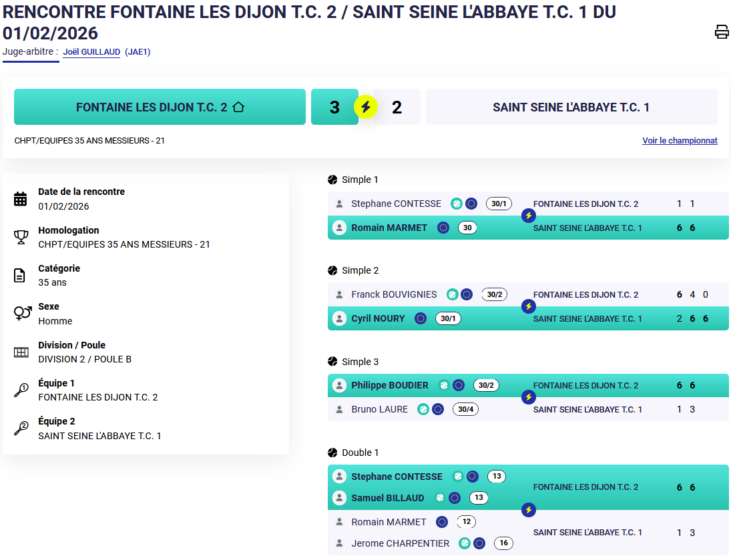Open Joël GUILLAUD referee link

(x=91, y=52)
